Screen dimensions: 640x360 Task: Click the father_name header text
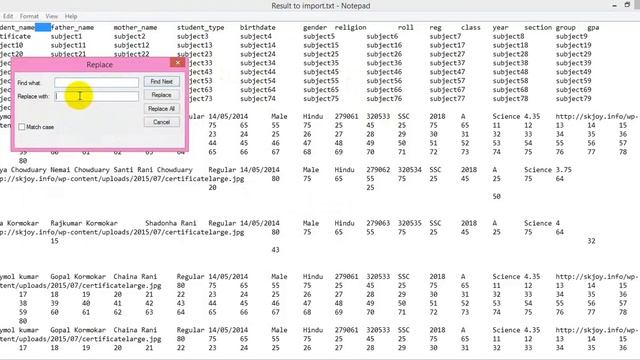[x=72, y=27]
